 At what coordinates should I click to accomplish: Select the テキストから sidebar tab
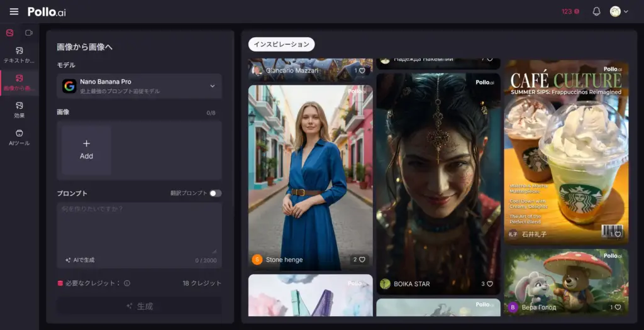(19, 55)
